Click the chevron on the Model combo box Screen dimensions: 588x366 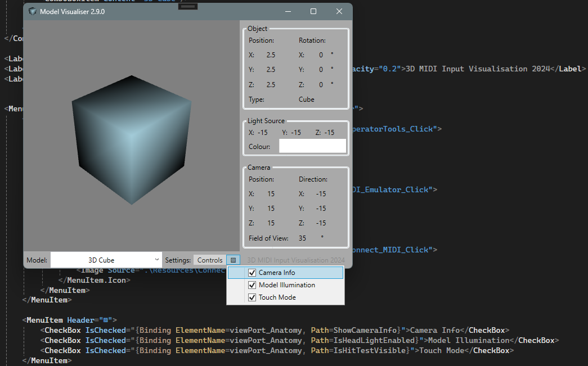coord(156,260)
